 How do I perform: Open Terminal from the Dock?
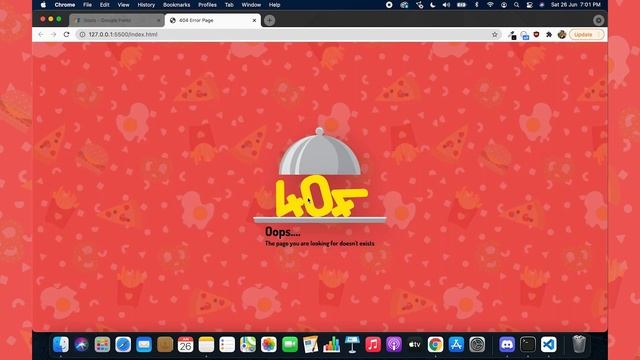pos(528,344)
